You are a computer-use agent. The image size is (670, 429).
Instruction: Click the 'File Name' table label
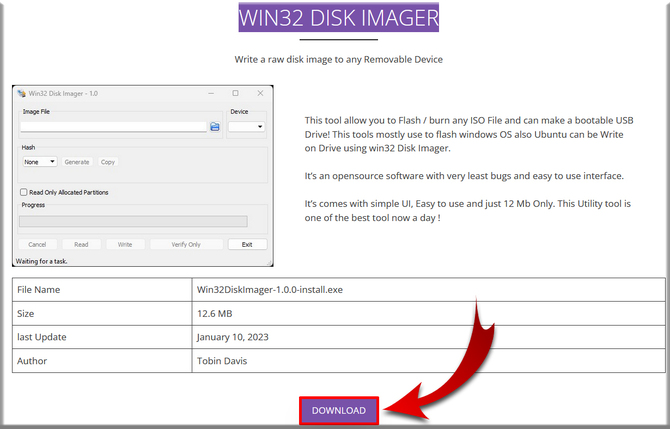pos(38,290)
